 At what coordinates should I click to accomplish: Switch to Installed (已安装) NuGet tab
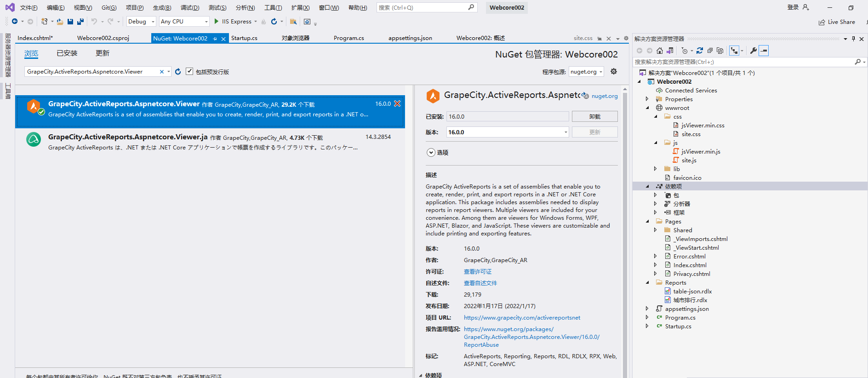67,53
